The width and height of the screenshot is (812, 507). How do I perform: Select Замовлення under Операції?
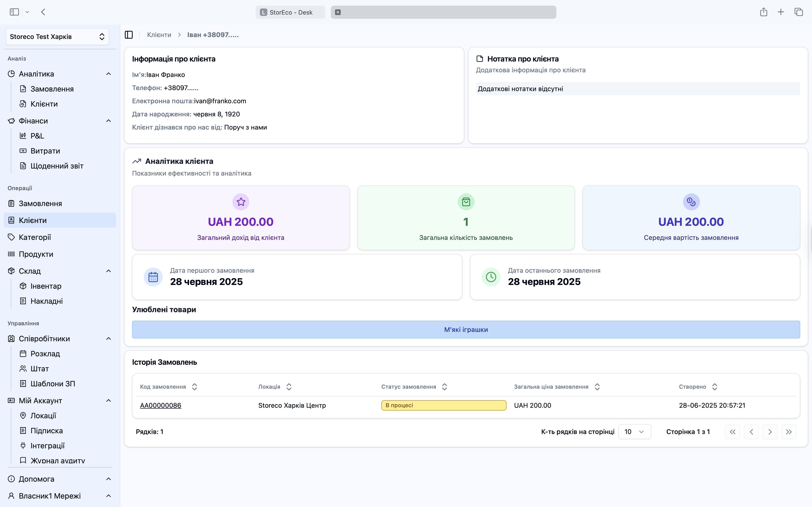point(40,204)
